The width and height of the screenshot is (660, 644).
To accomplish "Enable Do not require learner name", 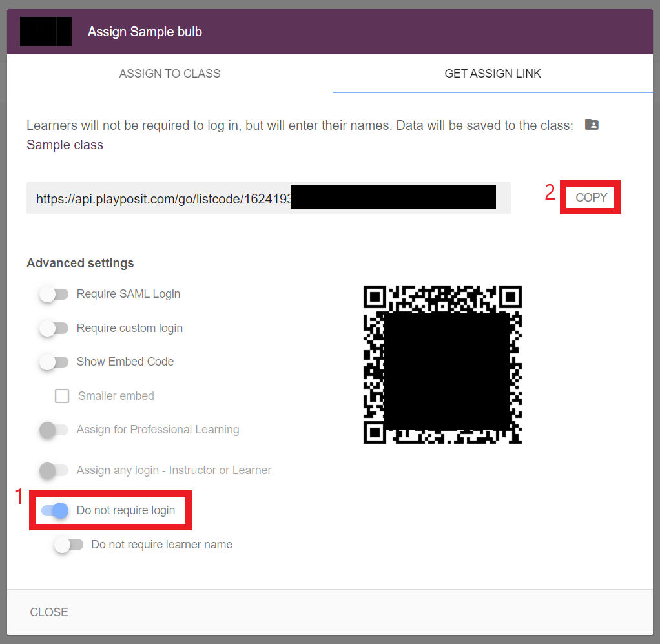I will [x=68, y=545].
